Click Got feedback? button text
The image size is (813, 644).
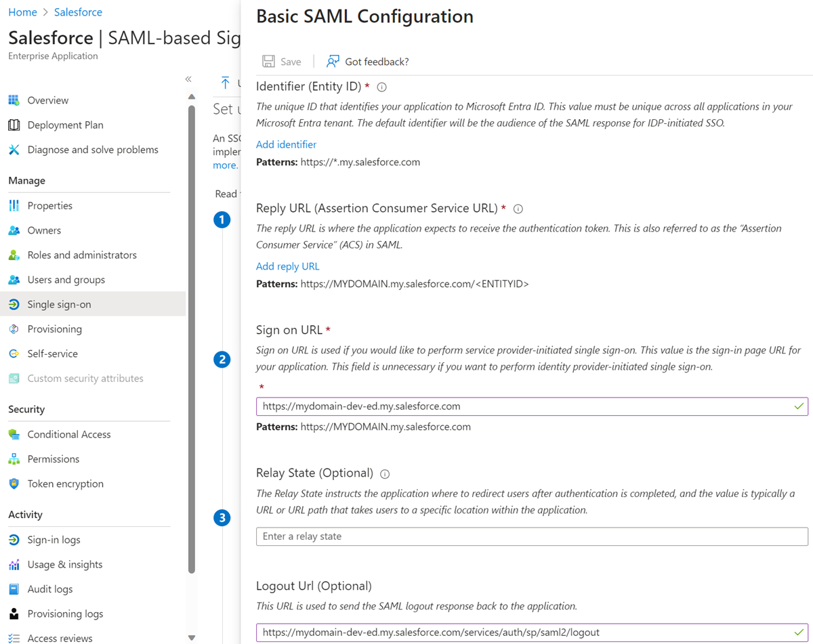tap(377, 62)
